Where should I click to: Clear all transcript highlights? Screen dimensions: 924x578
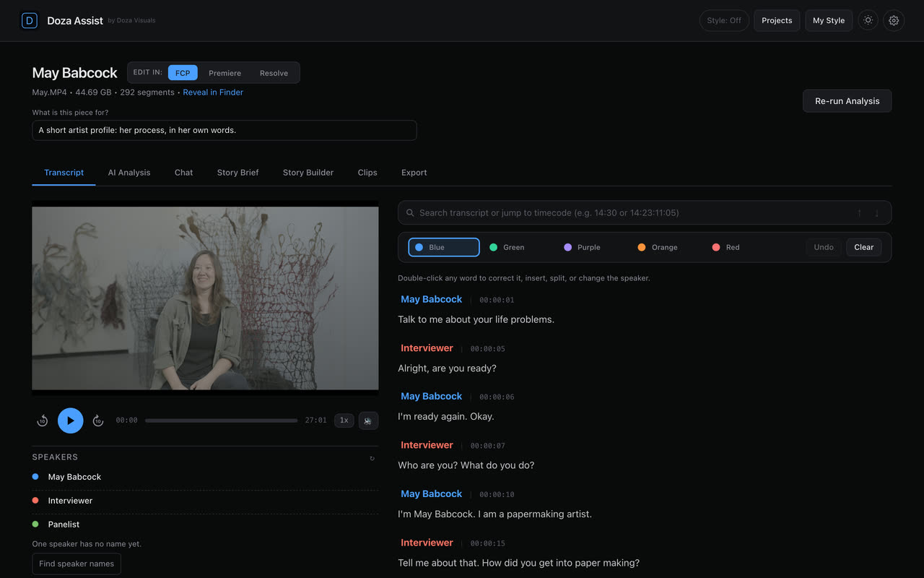point(864,247)
